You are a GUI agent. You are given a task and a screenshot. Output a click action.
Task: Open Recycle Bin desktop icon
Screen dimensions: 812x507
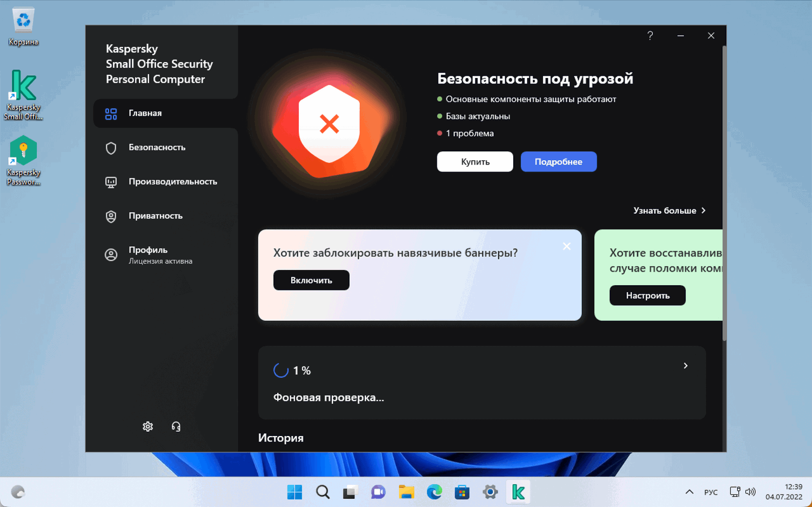[23, 26]
